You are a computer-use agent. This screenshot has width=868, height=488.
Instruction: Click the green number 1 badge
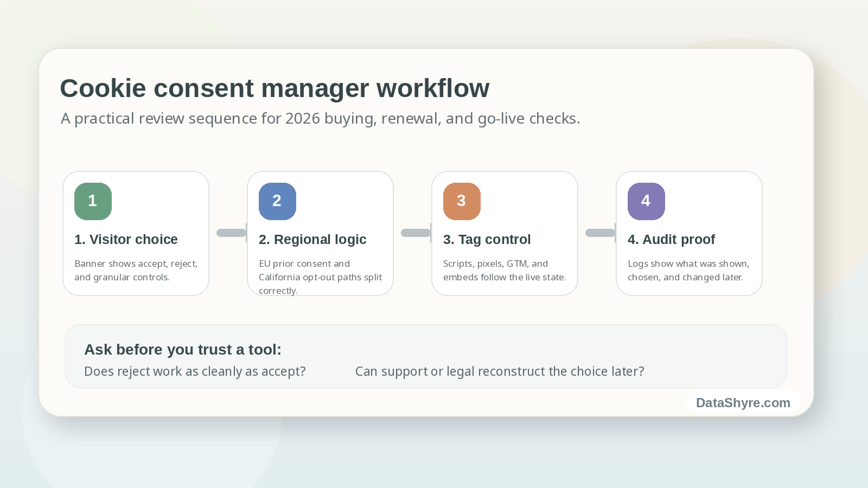tap(93, 201)
